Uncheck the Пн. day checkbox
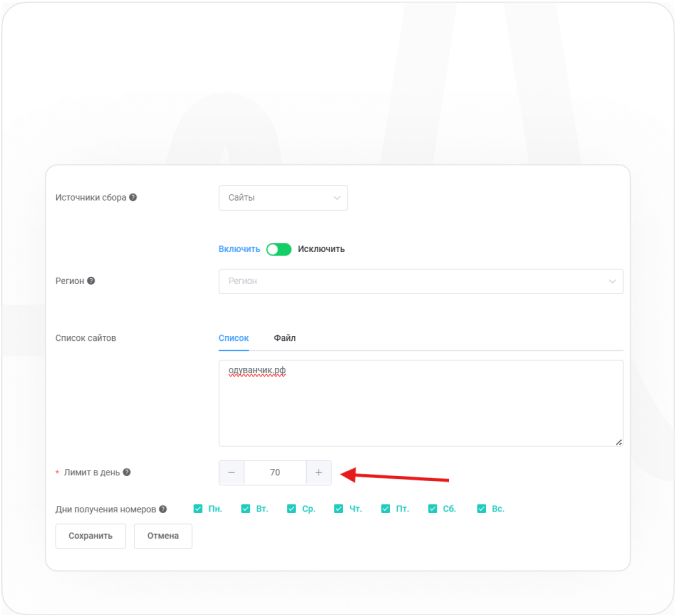 click(x=198, y=509)
